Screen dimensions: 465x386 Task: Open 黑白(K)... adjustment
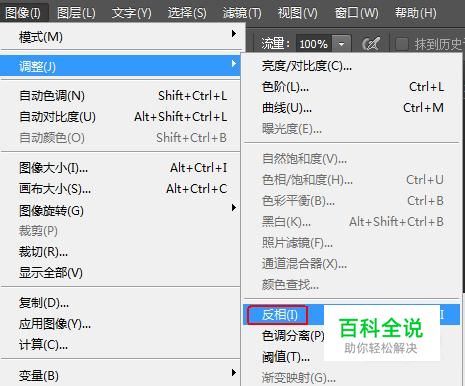(351, 222)
